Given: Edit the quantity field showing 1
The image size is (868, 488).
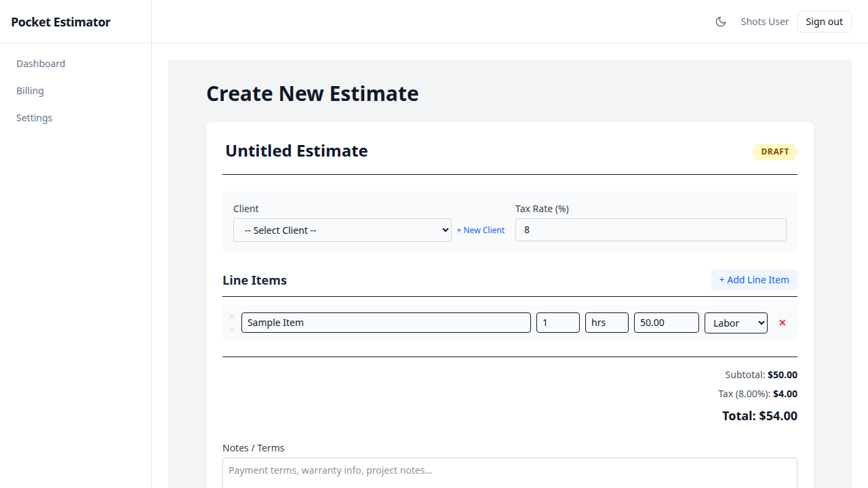Looking at the screenshot, I should (x=558, y=323).
